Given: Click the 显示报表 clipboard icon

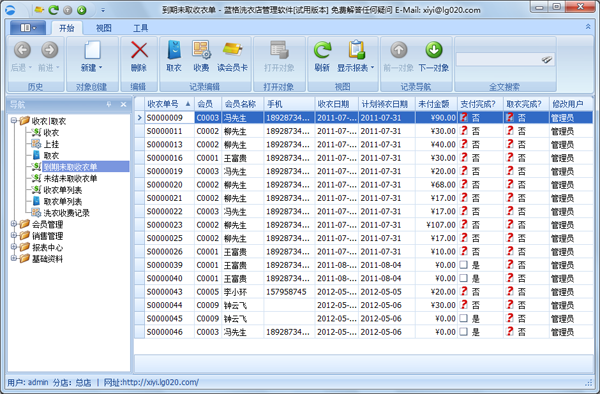Looking at the screenshot, I should pyautogui.click(x=357, y=50).
